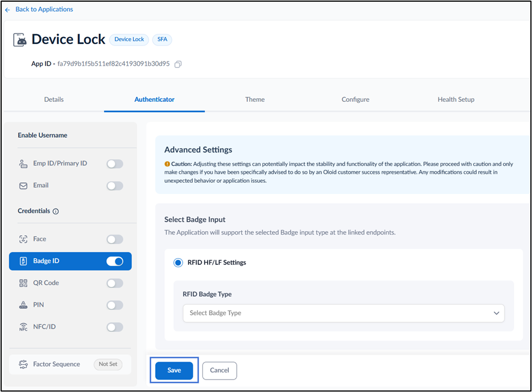Screen dimensions: 532x392
Task: Enable the Email toggle
Action: click(115, 186)
